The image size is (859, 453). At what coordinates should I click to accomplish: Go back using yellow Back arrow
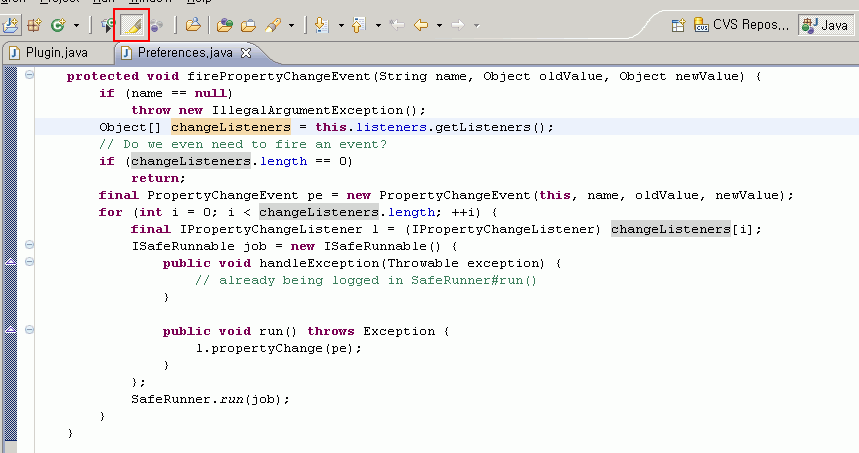click(421, 25)
